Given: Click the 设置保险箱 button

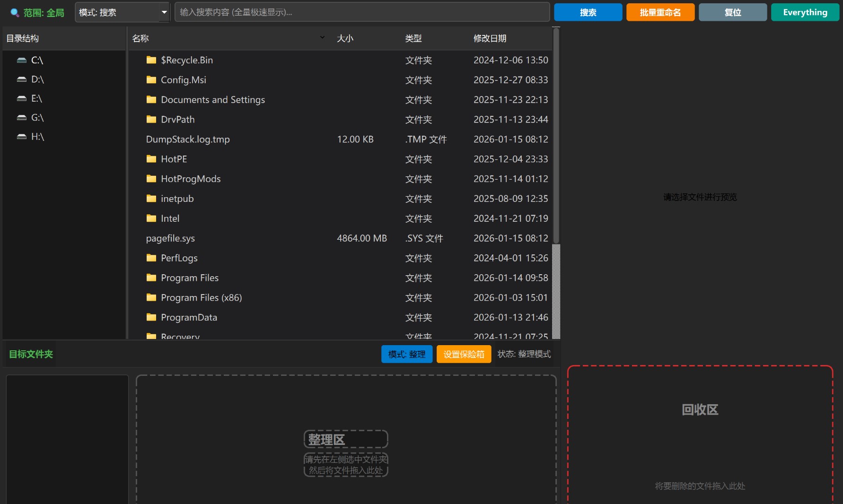Looking at the screenshot, I should 464,354.
